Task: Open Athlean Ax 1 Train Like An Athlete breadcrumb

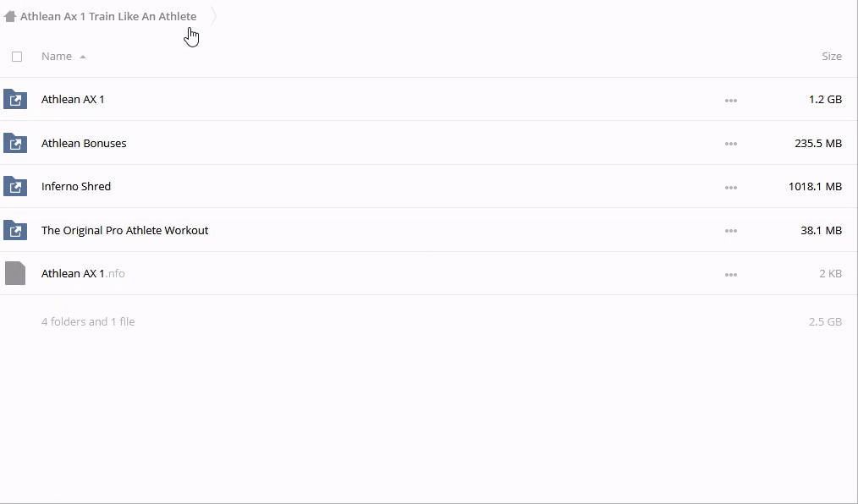Action: [x=108, y=16]
